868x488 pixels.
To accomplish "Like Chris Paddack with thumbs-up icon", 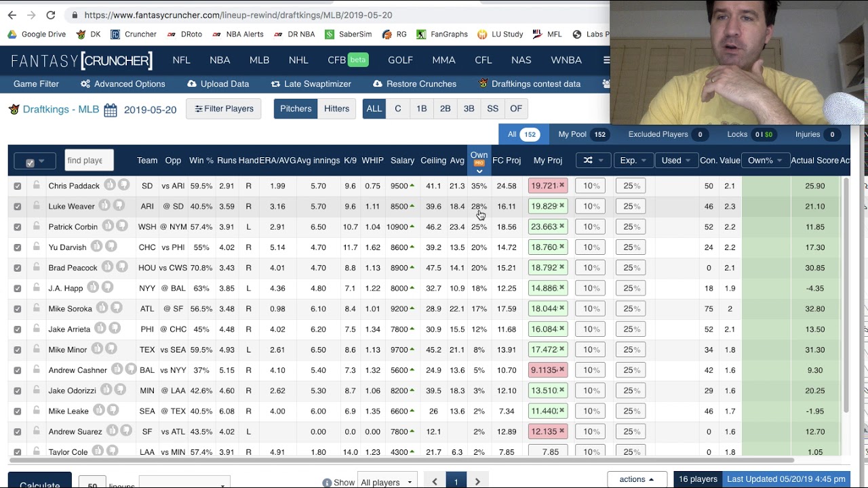I will tap(111, 185).
